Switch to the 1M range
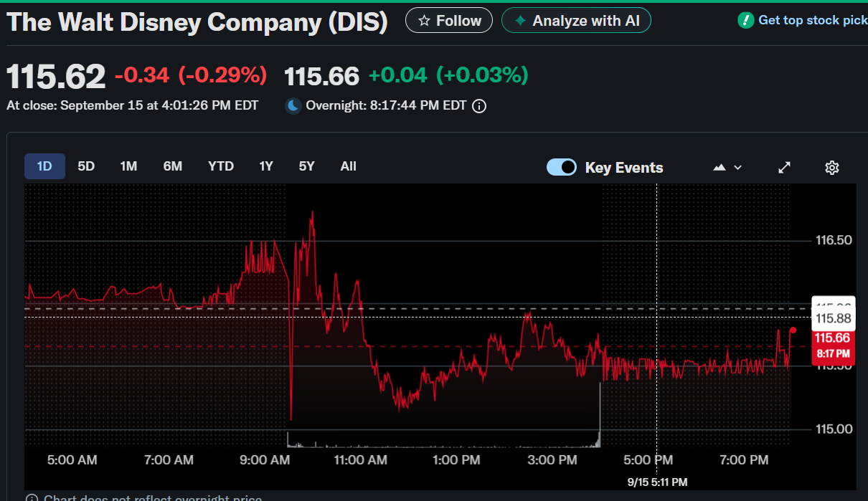Screen dimensions: 868x501 128,166
